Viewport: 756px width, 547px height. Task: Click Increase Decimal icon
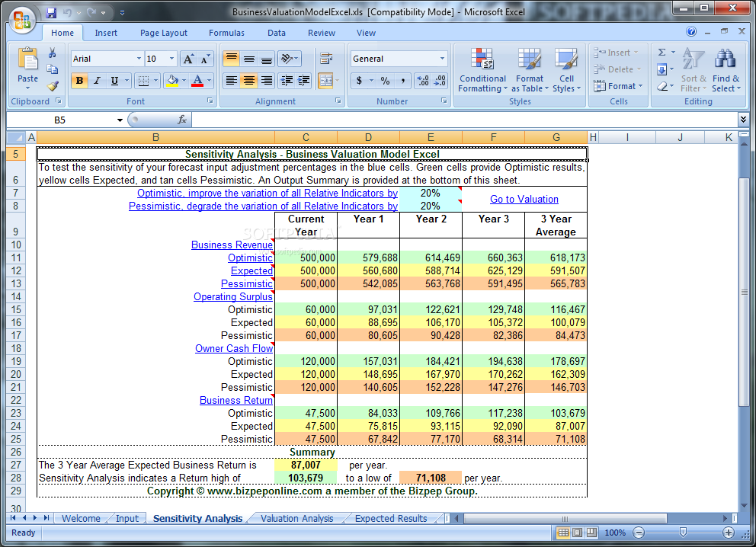pos(423,81)
